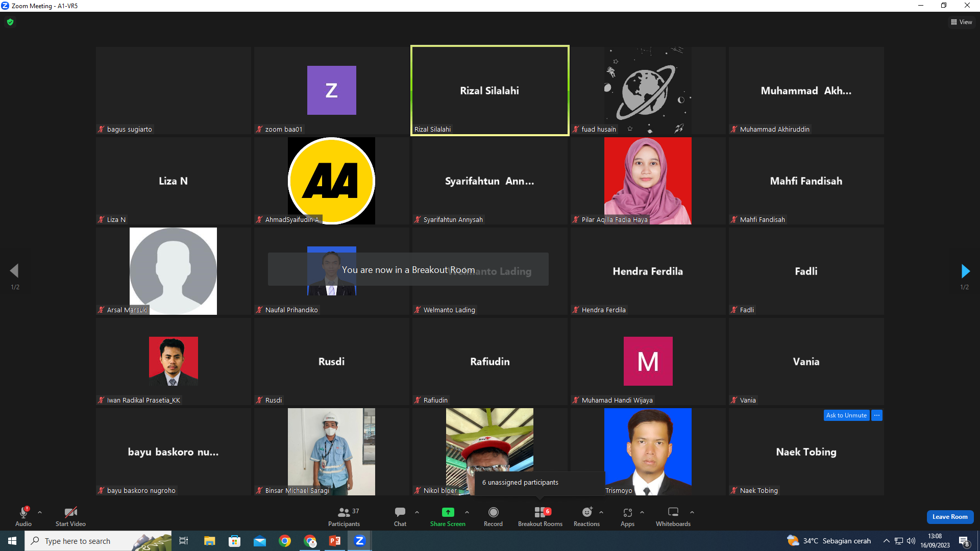Viewport: 980px width, 551px height.
Task: Open more options on Naek Tobing tile
Action: tap(877, 415)
